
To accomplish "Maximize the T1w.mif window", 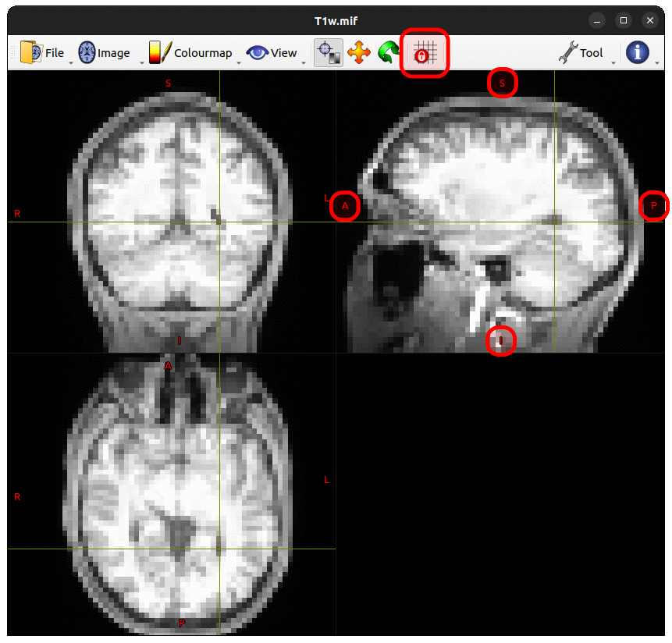I will (x=623, y=20).
